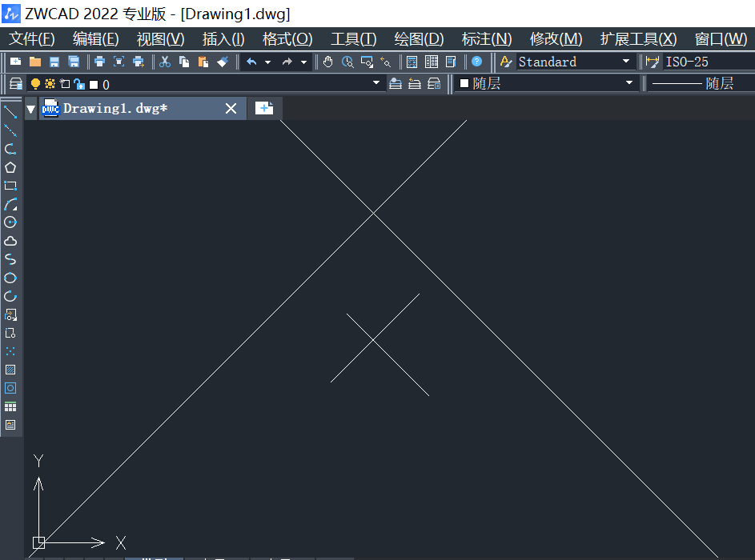Select the Rectangle tool

(10, 186)
